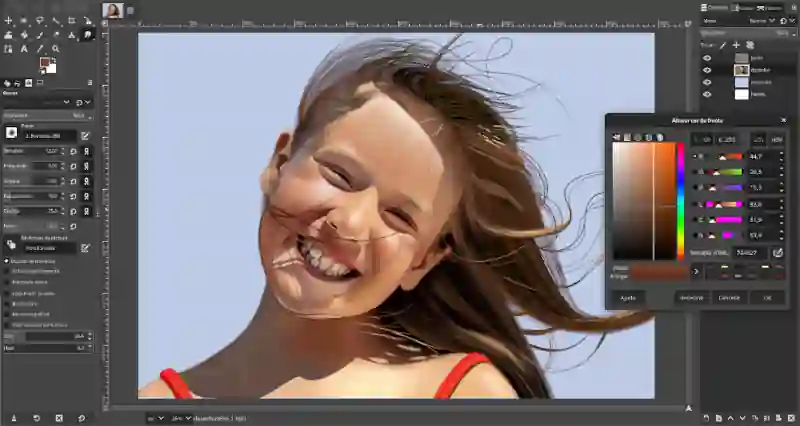Click the HTML notation hex field

pyautogui.click(x=750, y=253)
